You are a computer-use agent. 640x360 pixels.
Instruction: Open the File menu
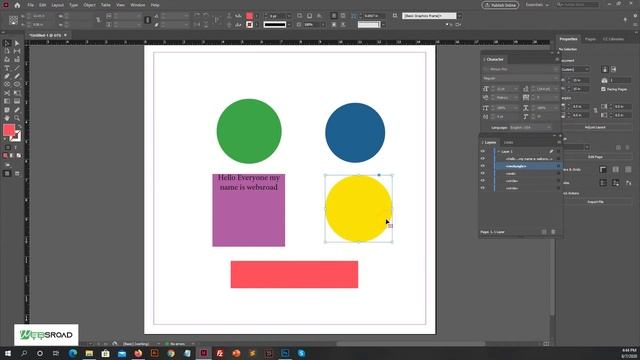[x=31, y=5]
